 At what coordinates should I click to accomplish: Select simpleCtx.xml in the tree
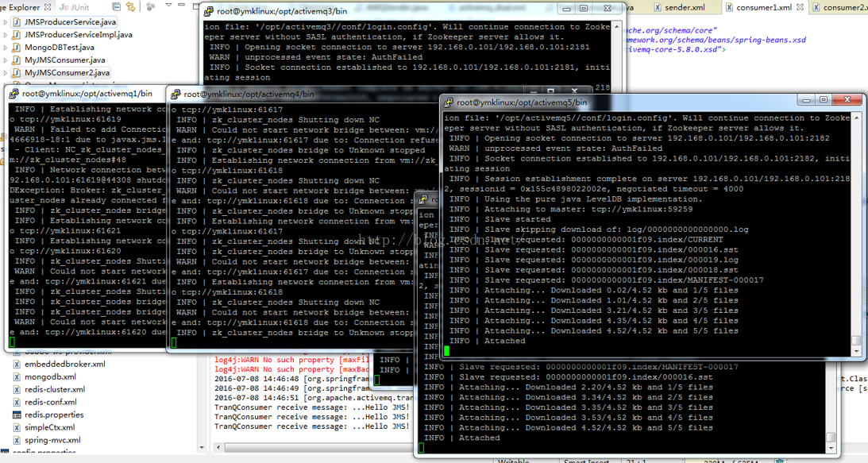tap(49, 428)
